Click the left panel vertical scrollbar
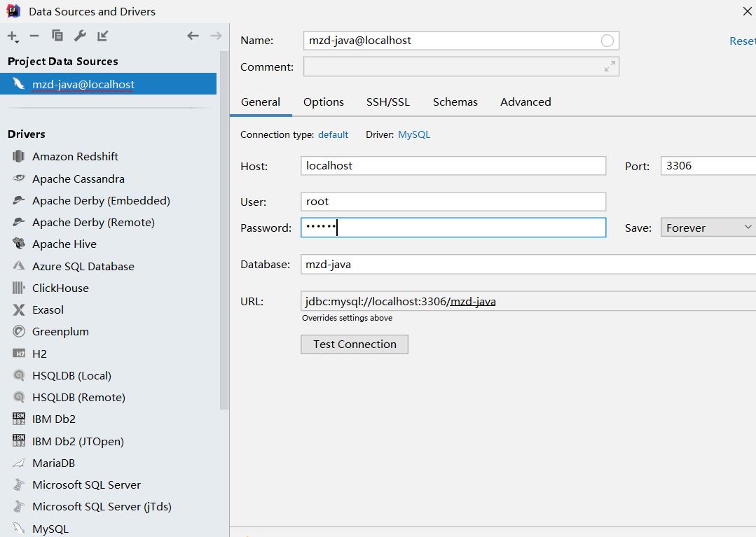 click(224, 230)
